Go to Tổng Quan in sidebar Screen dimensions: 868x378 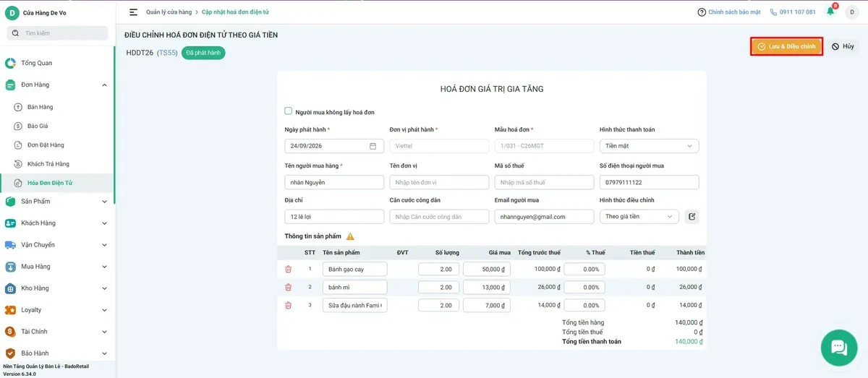(36, 63)
